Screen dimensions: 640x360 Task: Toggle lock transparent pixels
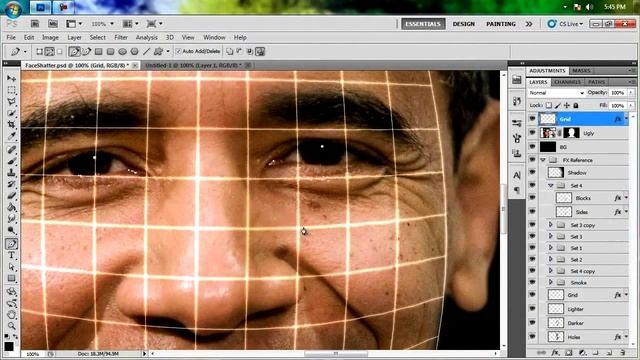click(x=549, y=105)
